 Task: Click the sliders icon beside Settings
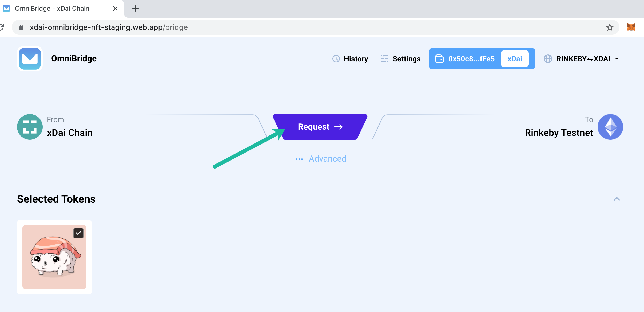[385, 59]
